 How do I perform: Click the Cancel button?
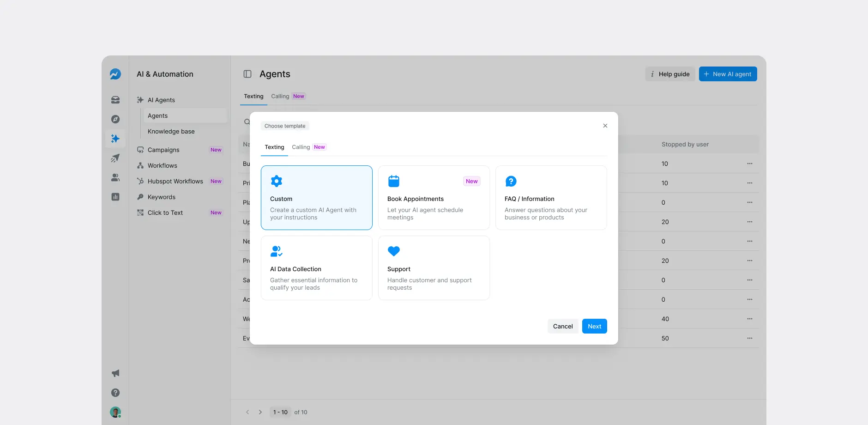(x=563, y=326)
